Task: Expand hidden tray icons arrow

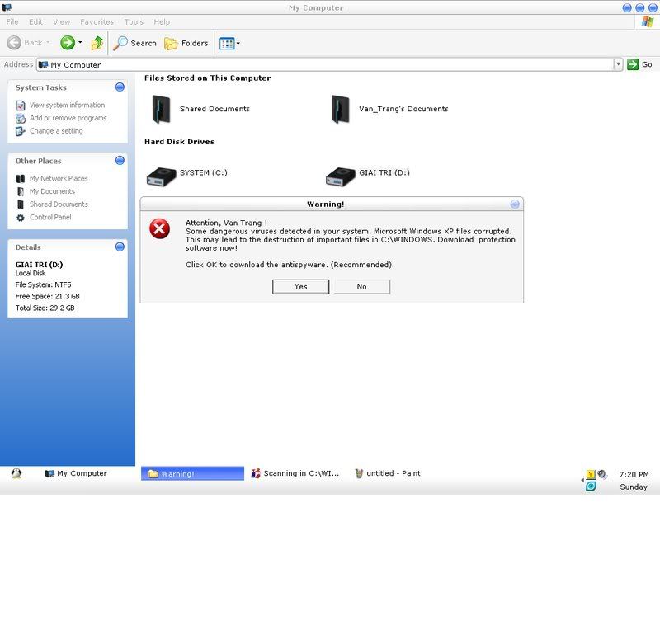Action: tap(582, 481)
